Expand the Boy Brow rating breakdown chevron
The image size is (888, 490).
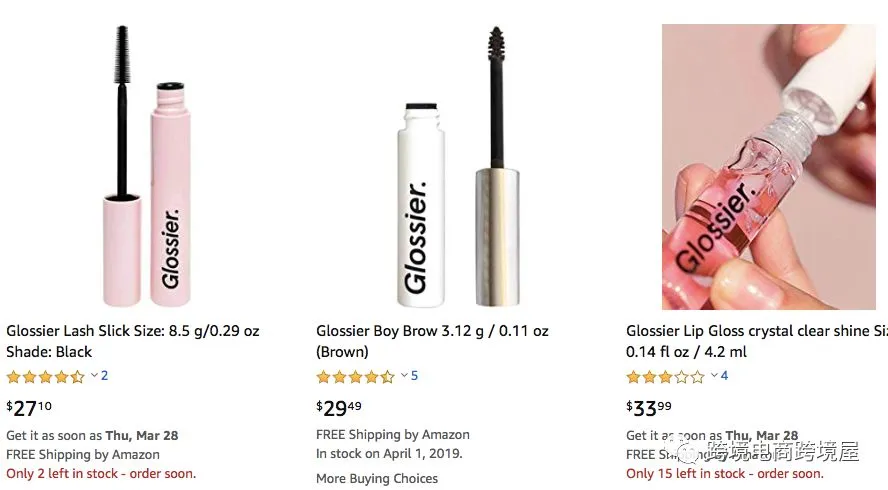pyautogui.click(x=404, y=376)
